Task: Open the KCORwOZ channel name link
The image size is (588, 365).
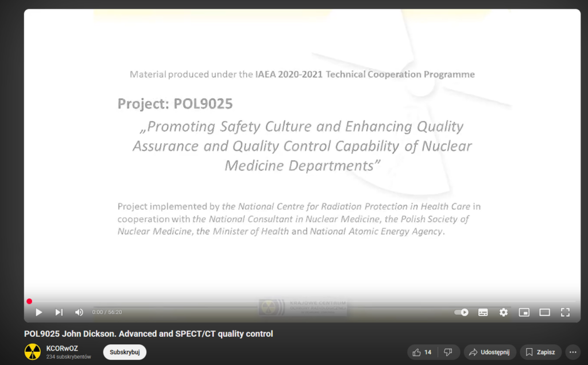Action: click(62, 348)
